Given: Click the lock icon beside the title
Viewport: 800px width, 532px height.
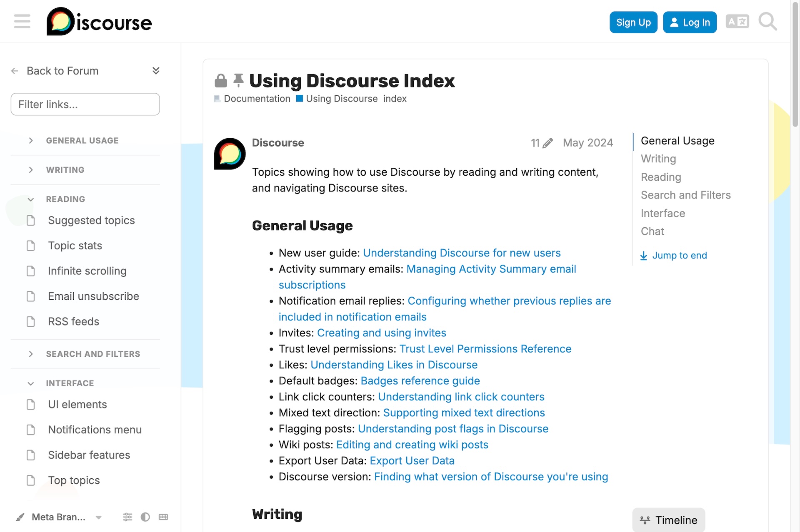Looking at the screenshot, I should pos(220,80).
